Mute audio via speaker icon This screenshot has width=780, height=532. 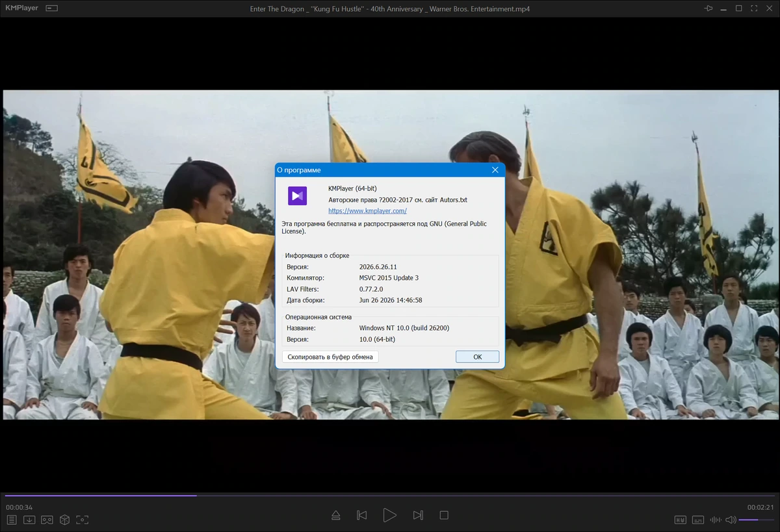click(731, 520)
